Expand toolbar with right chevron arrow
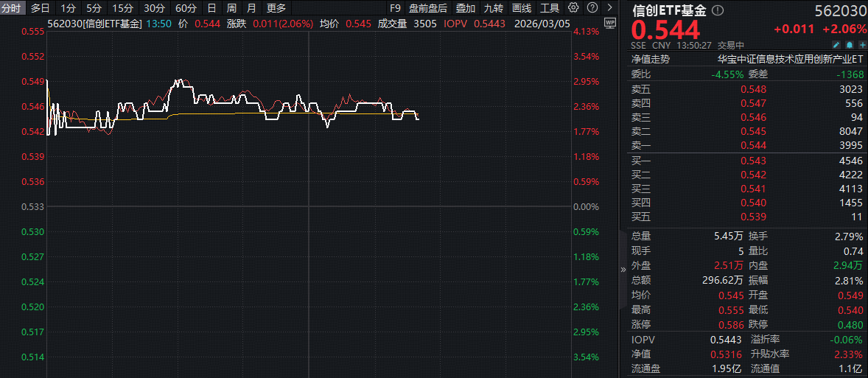Image resolution: width=868 pixels, height=378 pixels. coord(609,8)
